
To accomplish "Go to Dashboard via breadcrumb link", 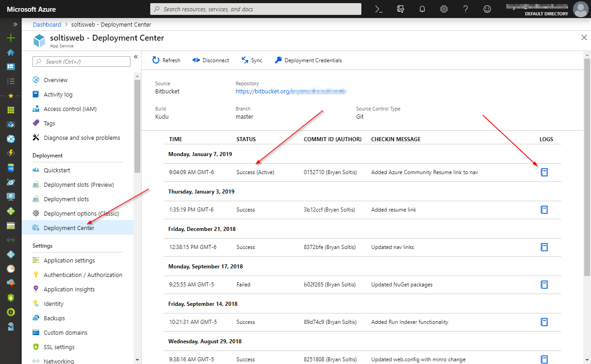I will 47,24.
